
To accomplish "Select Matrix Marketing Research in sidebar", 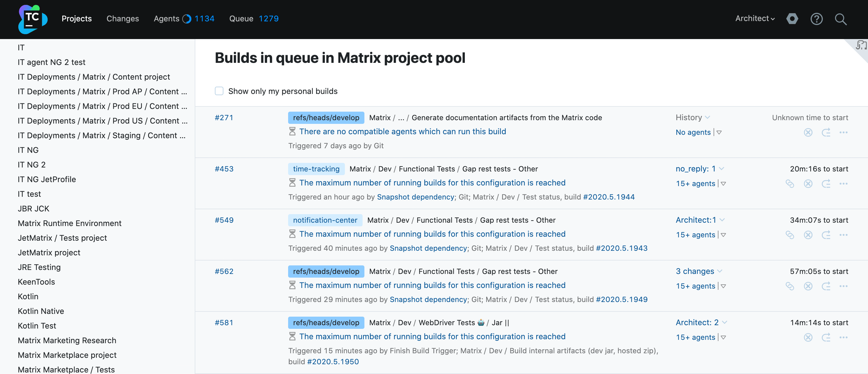I will (x=67, y=340).
